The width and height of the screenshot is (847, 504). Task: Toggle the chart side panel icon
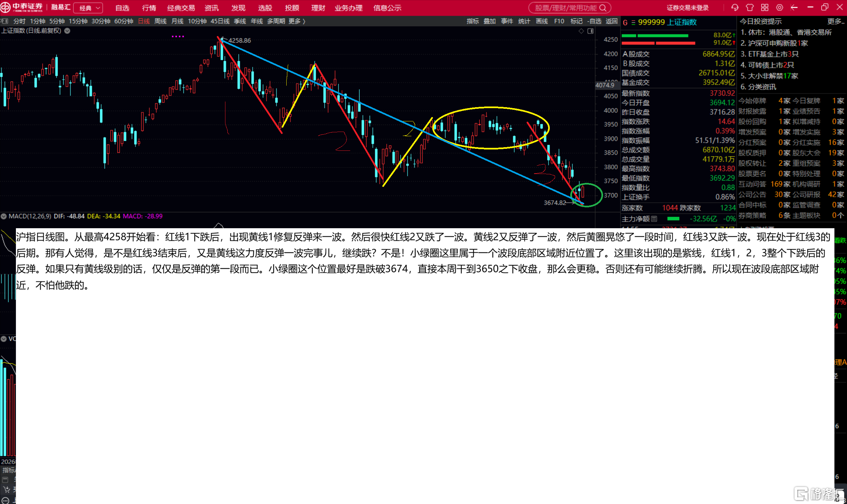591,31
